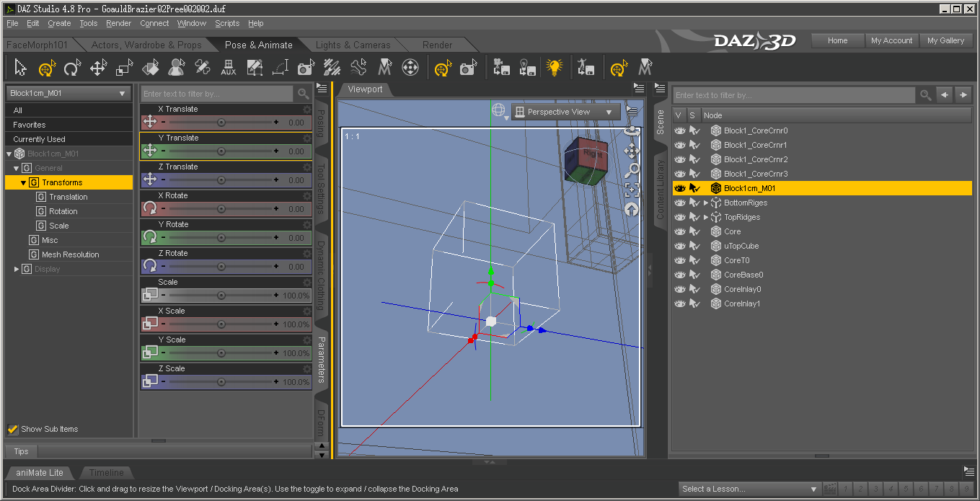The image size is (980, 501).
Task: Click the viewport frame selection icon
Action: (632, 190)
